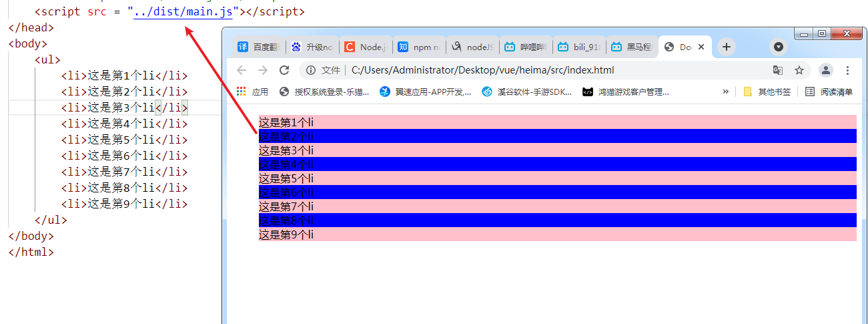The width and height of the screenshot is (868, 324).
Task: Open the Chrome profile avatar
Action: point(826,70)
